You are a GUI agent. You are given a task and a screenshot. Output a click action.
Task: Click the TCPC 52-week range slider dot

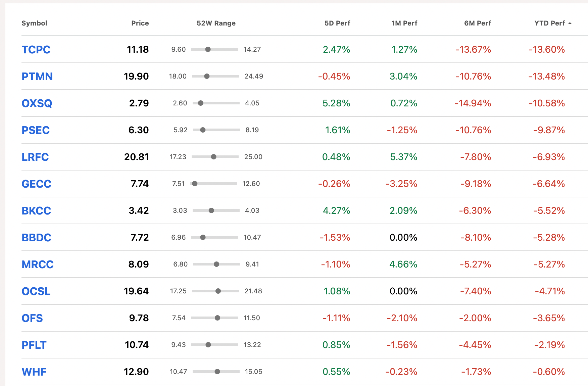208,49
